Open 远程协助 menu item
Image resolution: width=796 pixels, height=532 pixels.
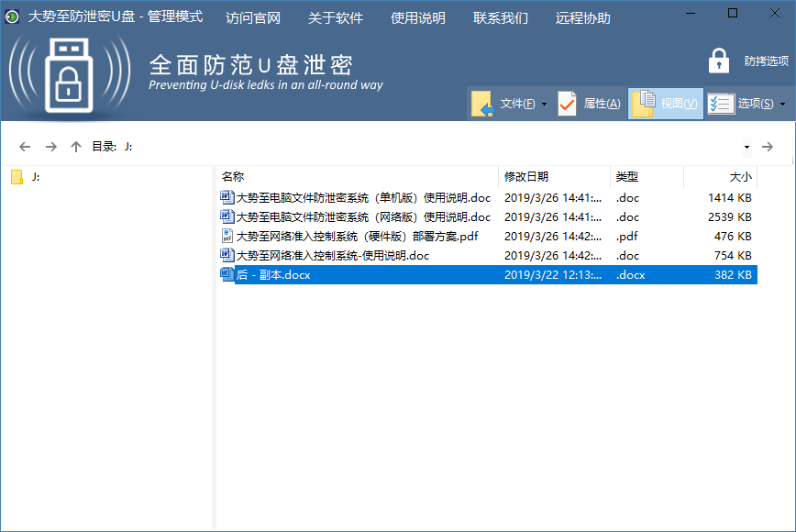[583, 18]
